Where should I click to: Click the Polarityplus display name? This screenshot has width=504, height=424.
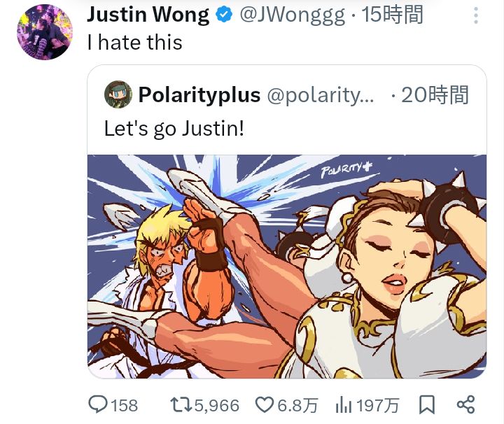point(199,94)
